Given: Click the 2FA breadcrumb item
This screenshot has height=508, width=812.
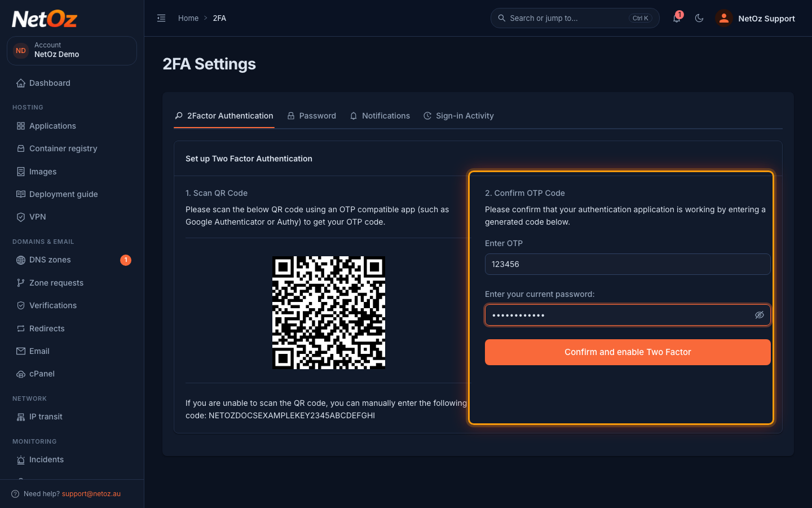Looking at the screenshot, I should pyautogui.click(x=219, y=18).
